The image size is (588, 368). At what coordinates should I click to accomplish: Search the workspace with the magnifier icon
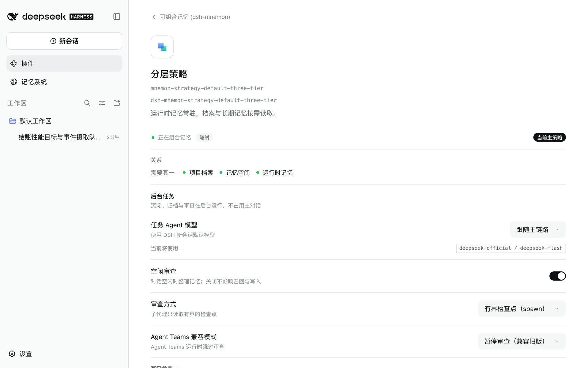[x=87, y=103]
